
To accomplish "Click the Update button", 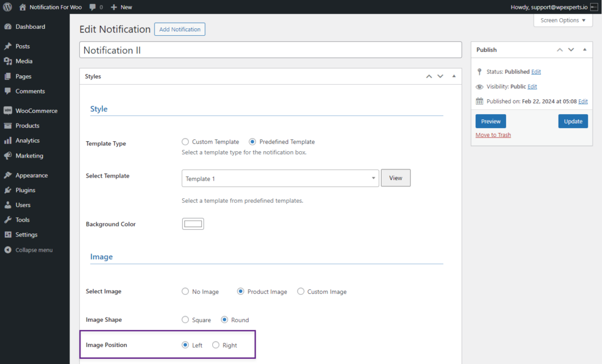I will 573,121.
